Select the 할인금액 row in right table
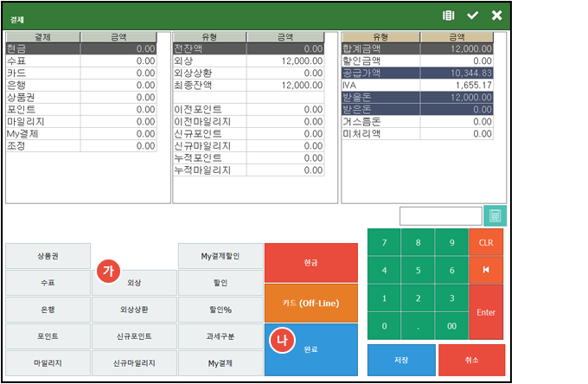The width and height of the screenshot is (588, 384). pos(418,61)
